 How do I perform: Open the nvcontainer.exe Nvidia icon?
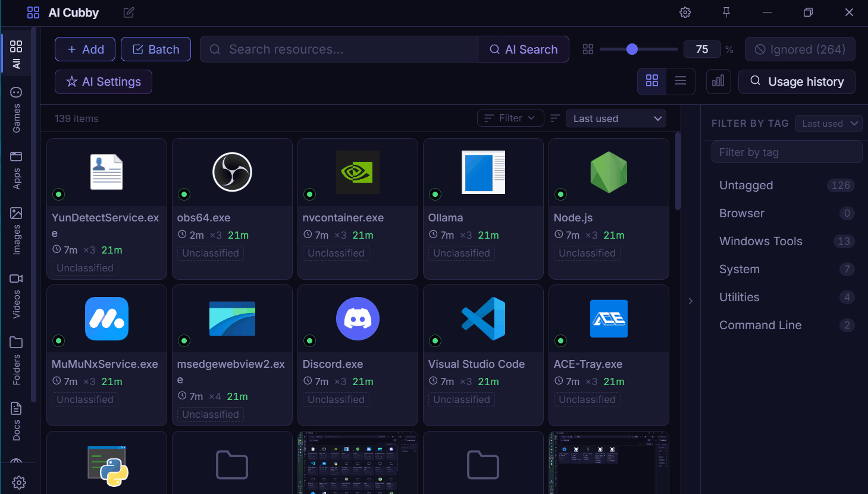point(358,172)
